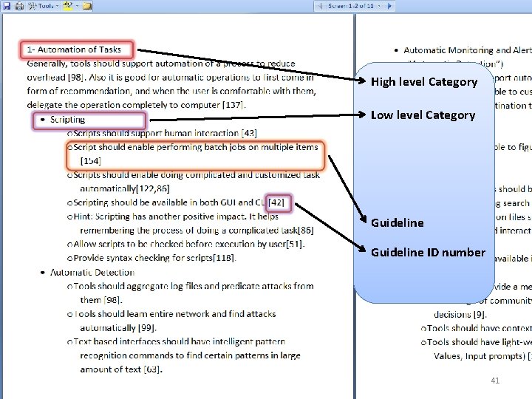The image size is (532, 399).
Task: Click 'Tools should learn entire network' line
Action: pos(174,314)
